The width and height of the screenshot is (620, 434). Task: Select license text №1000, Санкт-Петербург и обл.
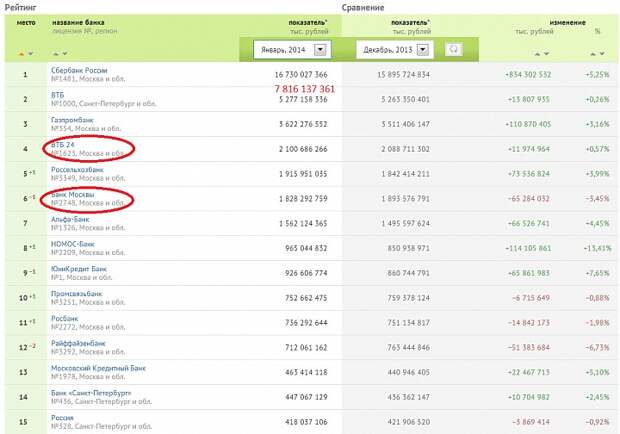[x=104, y=104]
